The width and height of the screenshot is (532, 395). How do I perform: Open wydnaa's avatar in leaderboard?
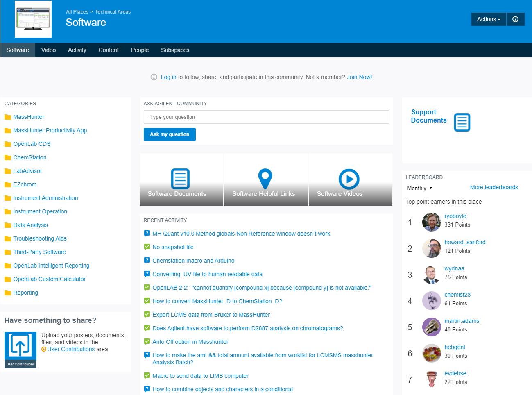[431, 275]
